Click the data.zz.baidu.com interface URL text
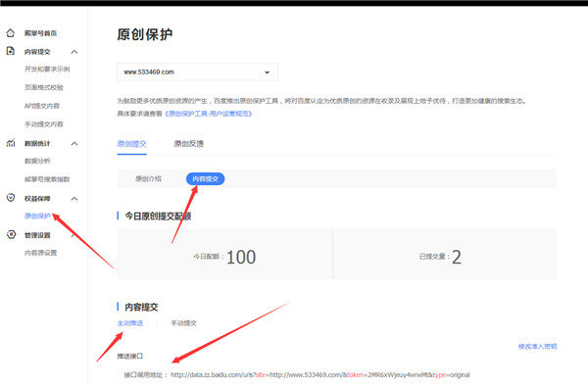Screen dimensions: 588x387 tap(320, 374)
